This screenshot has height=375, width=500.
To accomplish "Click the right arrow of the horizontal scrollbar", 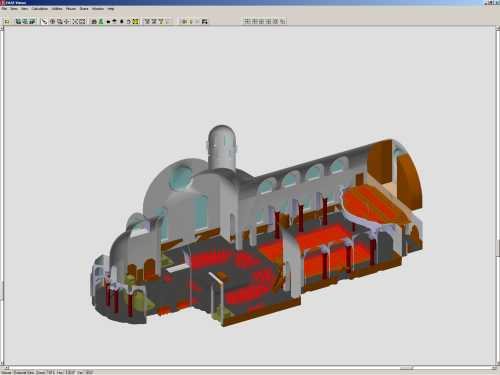I will click(494, 368).
